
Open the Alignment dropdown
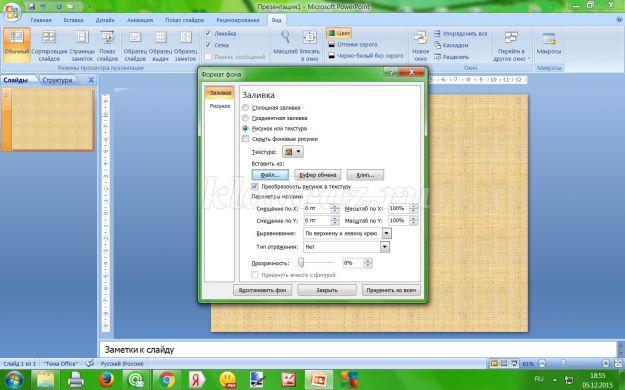click(387, 233)
